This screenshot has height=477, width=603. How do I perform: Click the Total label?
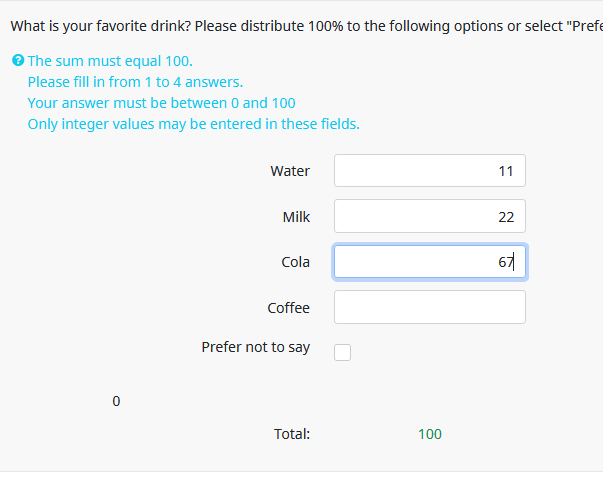click(x=292, y=434)
